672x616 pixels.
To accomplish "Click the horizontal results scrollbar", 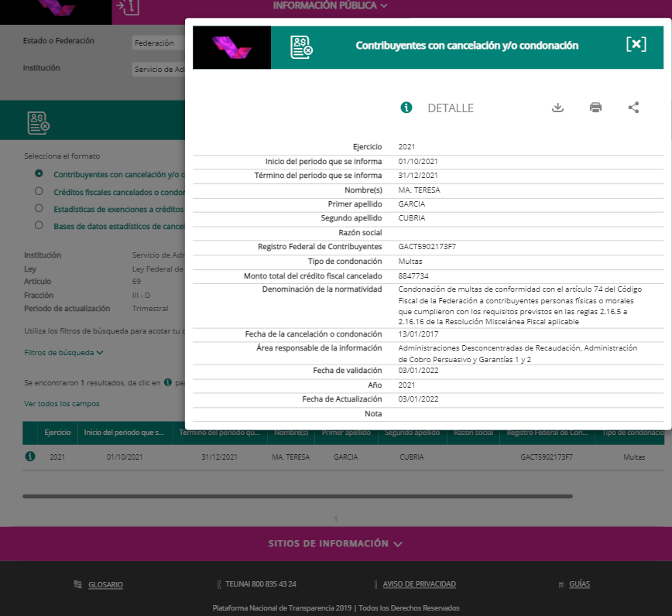I will [298, 496].
